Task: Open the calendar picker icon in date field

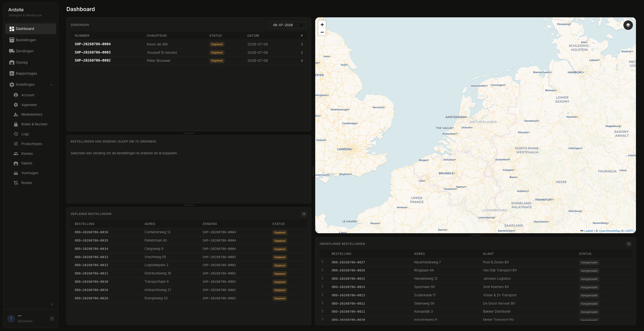Action: (301, 25)
